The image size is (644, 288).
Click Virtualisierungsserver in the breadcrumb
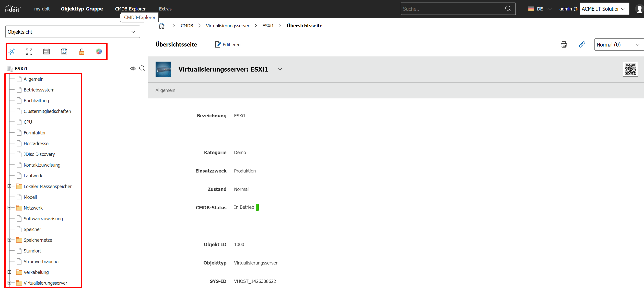227,26
